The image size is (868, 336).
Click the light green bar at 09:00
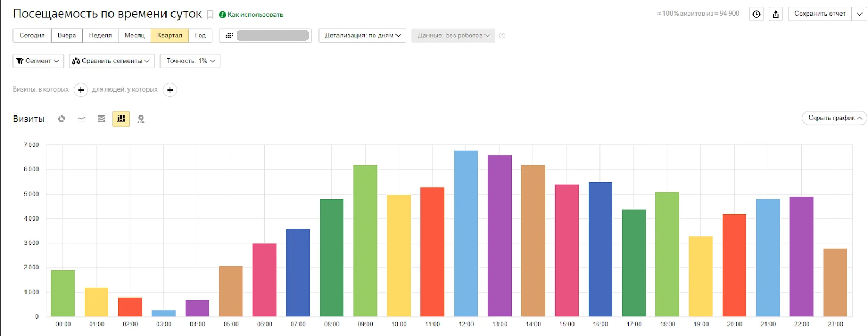365,241
